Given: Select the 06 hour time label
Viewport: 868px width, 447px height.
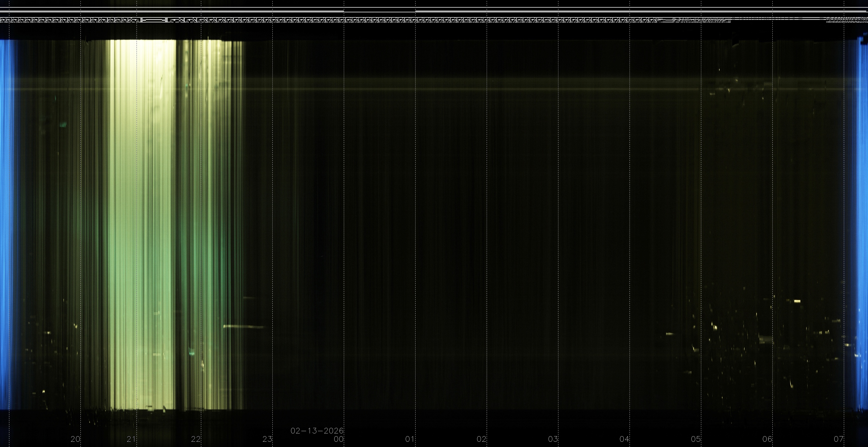Looking at the screenshot, I should [767, 439].
